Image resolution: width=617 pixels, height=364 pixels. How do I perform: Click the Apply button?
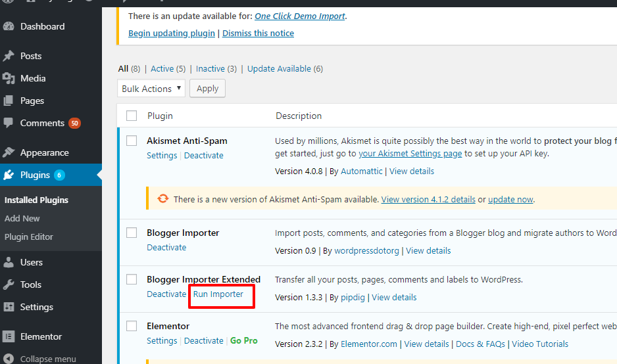[207, 89]
